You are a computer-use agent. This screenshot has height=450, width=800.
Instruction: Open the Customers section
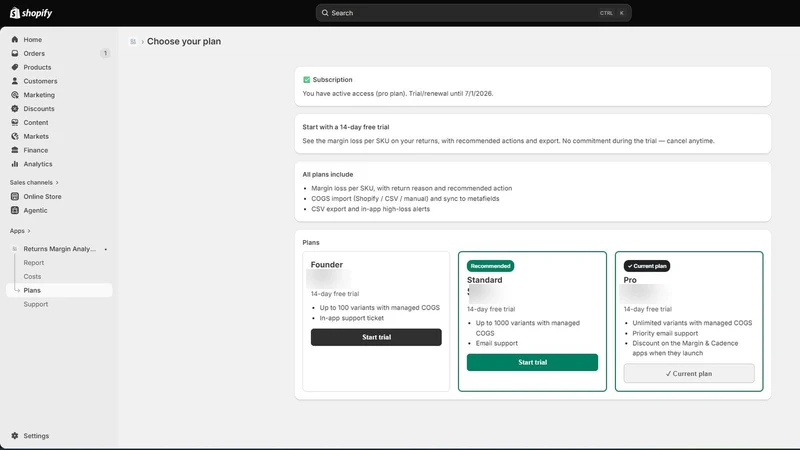pyautogui.click(x=40, y=81)
